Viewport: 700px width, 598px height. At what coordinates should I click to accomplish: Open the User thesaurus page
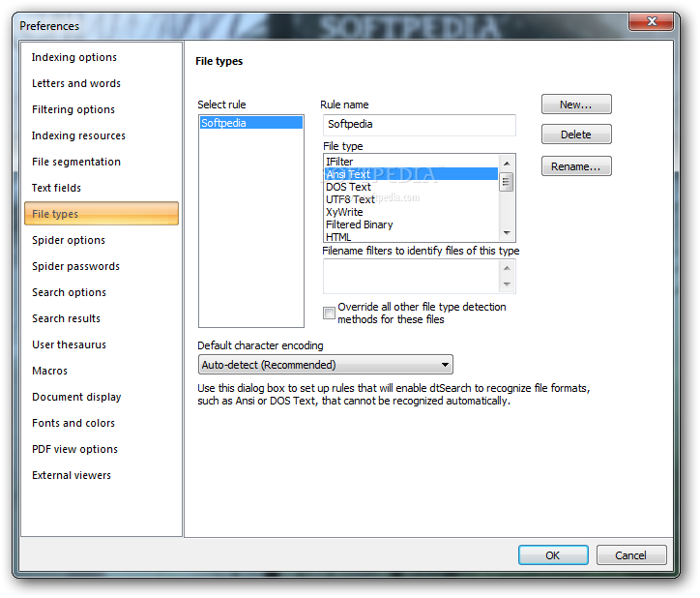[x=69, y=344]
